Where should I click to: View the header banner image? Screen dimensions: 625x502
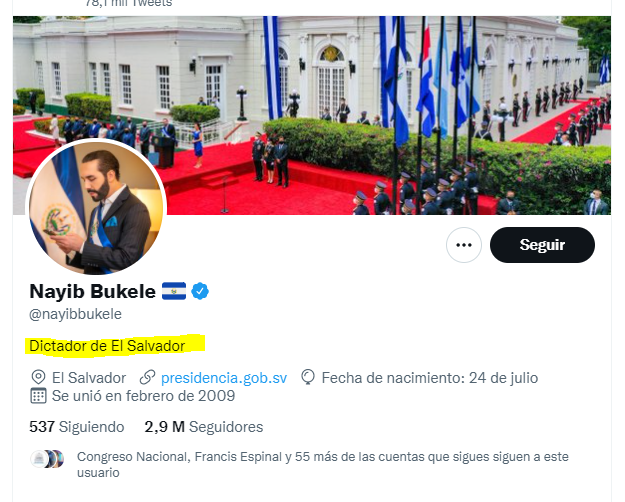(312, 115)
